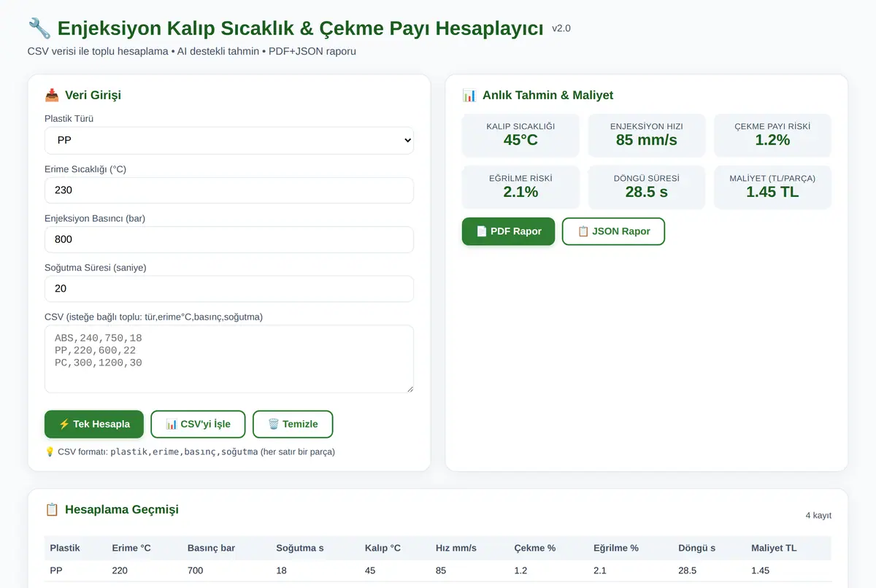The width and height of the screenshot is (876, 588).
Task: Download the PDF Rapor
Action: (509, 231)
